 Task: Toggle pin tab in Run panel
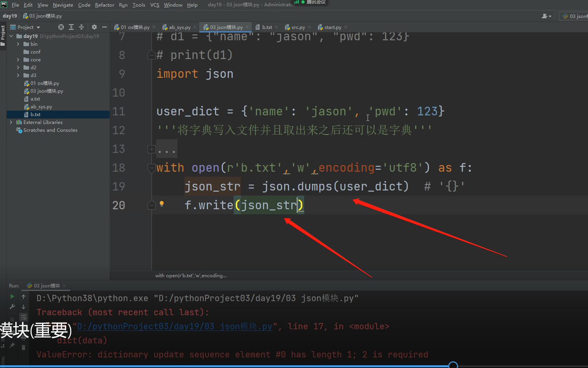12,345
